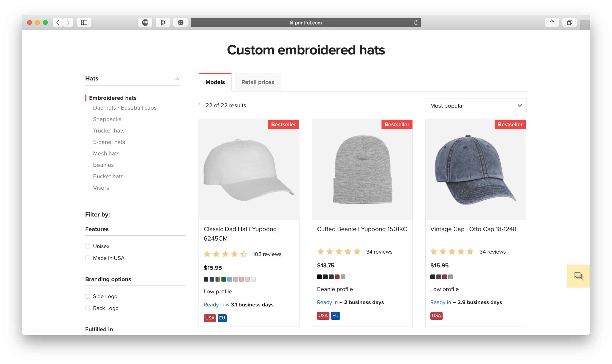612x364 pixels.
Task: Open the Most popular sort dropdown
Action: (x=476, y=106)
